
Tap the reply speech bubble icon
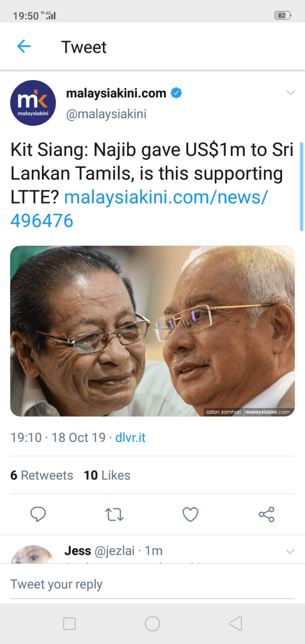38,514
